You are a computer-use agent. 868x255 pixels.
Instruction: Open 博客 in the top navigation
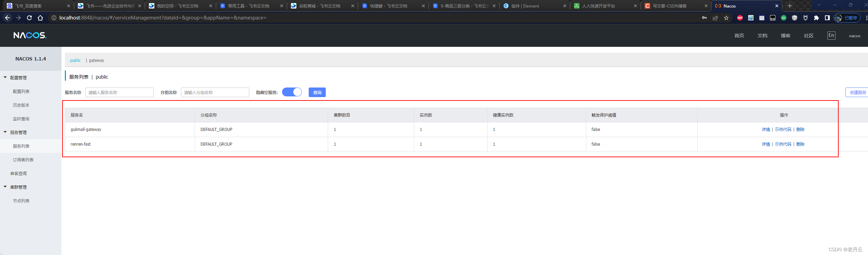tap(786, 36)
